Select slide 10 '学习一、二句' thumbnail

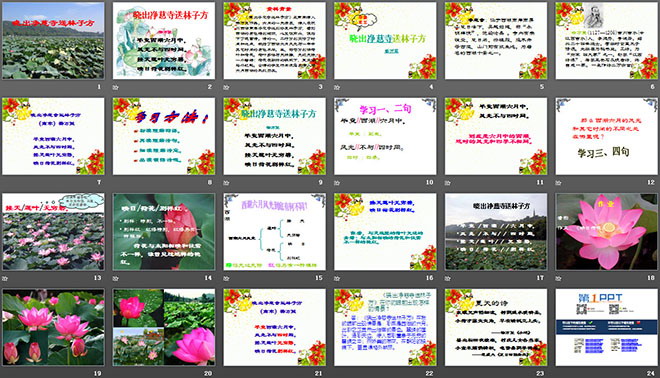pyautogui.click(x=385, y=136)
